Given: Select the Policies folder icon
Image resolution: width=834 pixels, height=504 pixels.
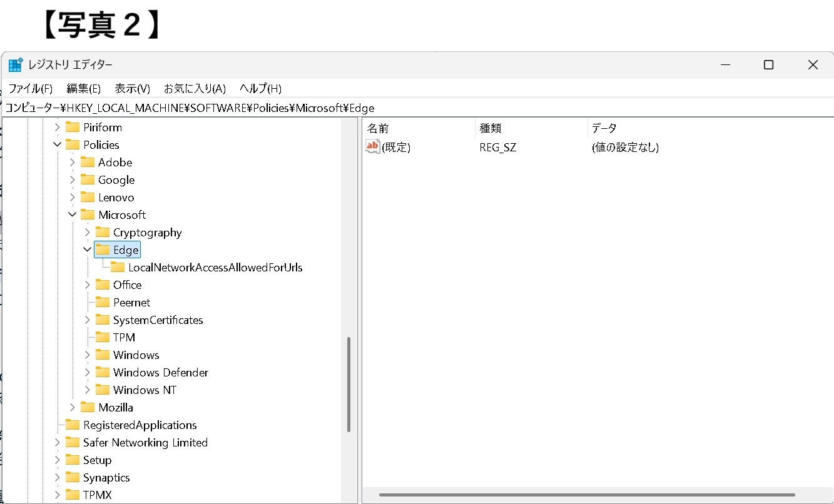Looking at the screenshot, I should [x=73, y=145].
